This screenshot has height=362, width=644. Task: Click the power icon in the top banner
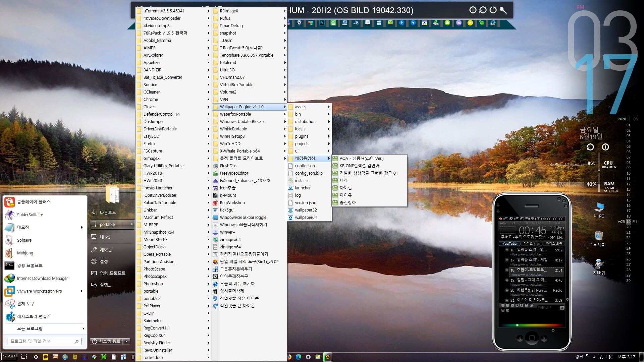(493, 10)
